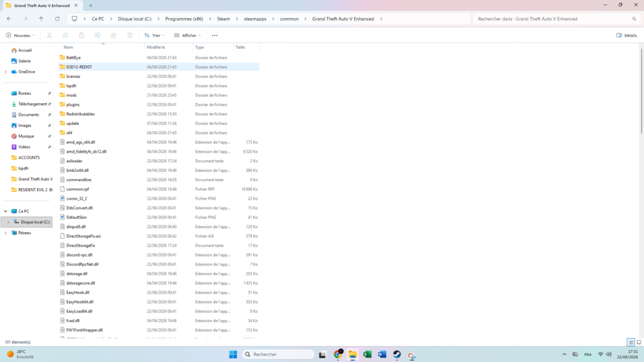Expand chevron after Steam in breadcrumb
Screen dimensions: 644x362
point(236,19)
